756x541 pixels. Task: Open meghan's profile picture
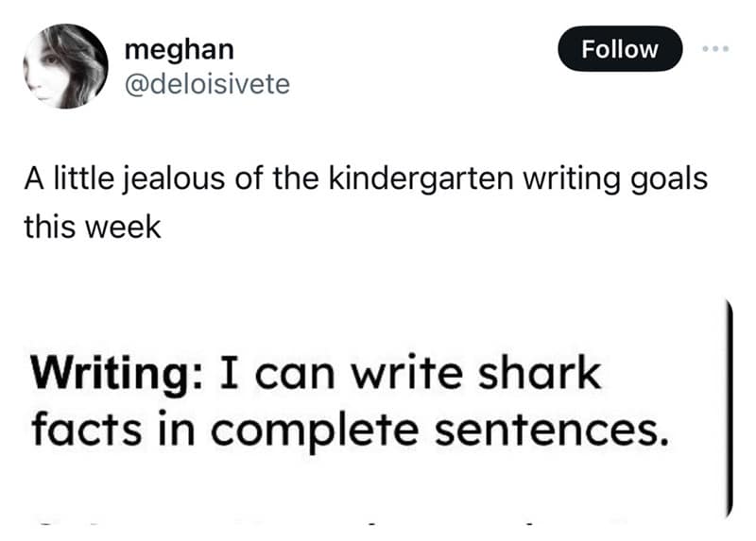(66, 66)
